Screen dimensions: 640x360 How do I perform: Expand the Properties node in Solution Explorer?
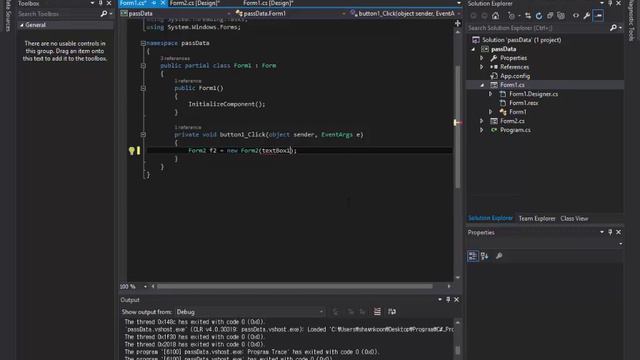[482, 58]
